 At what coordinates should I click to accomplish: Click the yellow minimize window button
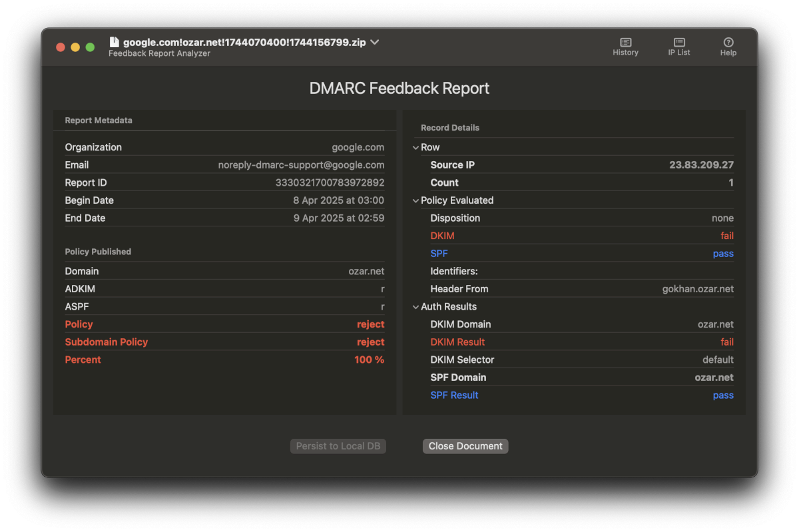[x=75, y=47]
